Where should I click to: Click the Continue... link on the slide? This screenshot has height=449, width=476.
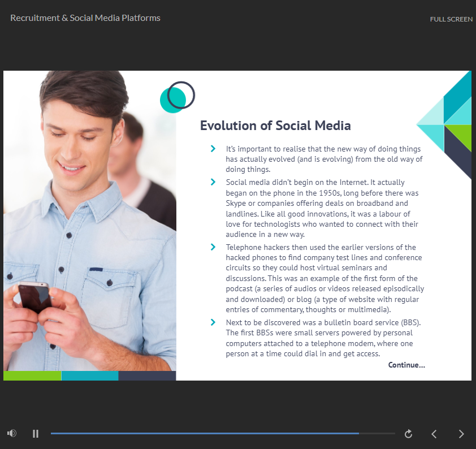coord(406,365)
